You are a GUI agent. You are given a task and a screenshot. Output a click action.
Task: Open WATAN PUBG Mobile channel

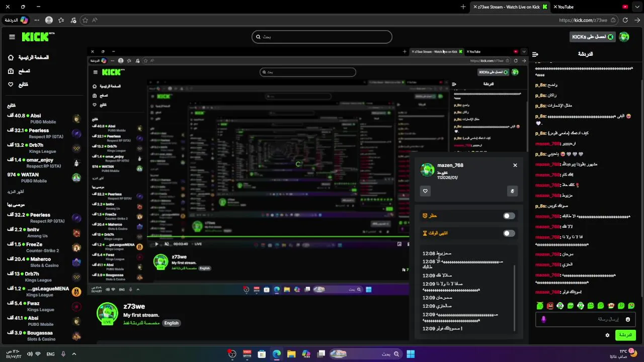coord(43,177)
